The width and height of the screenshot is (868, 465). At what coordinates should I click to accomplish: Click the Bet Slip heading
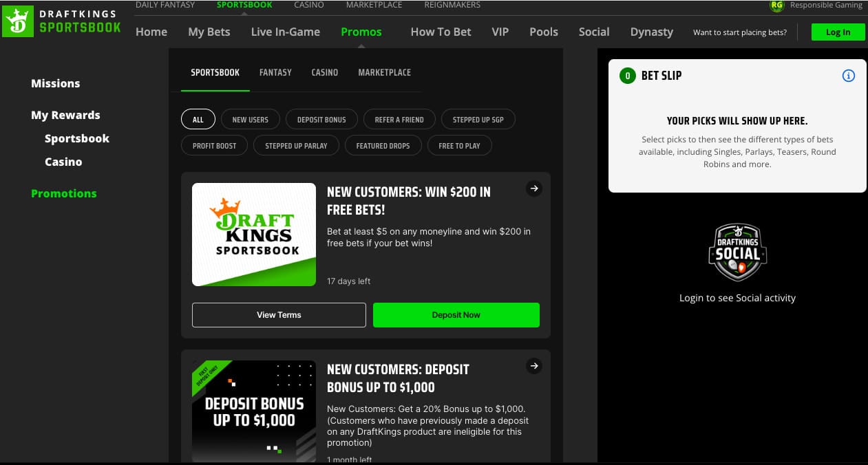661,76
